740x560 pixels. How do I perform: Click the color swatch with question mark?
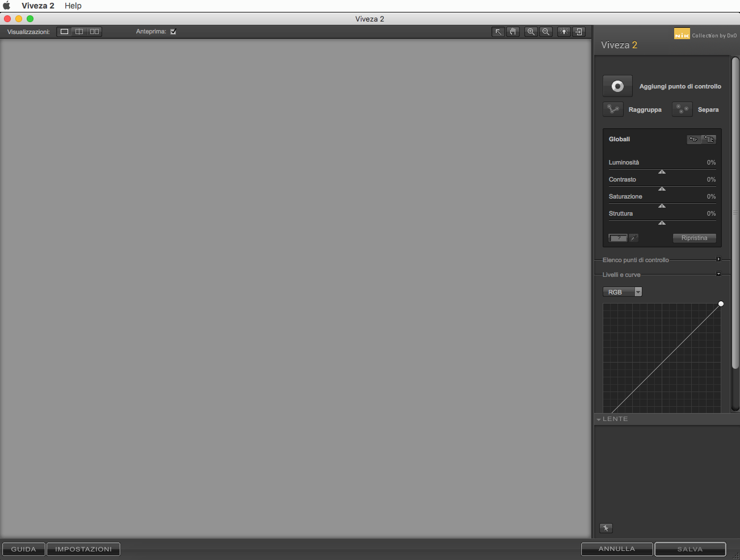pyautogui.click(x=618, y=238)
